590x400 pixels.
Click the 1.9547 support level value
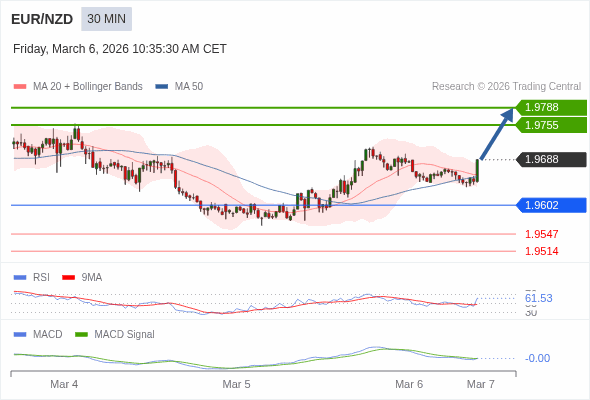click(x=541, y=234)
